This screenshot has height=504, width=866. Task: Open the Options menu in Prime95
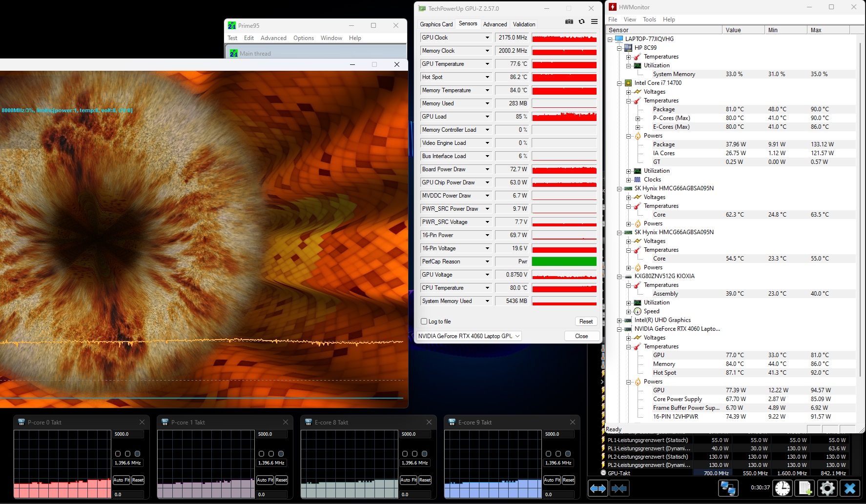point(303,38)
